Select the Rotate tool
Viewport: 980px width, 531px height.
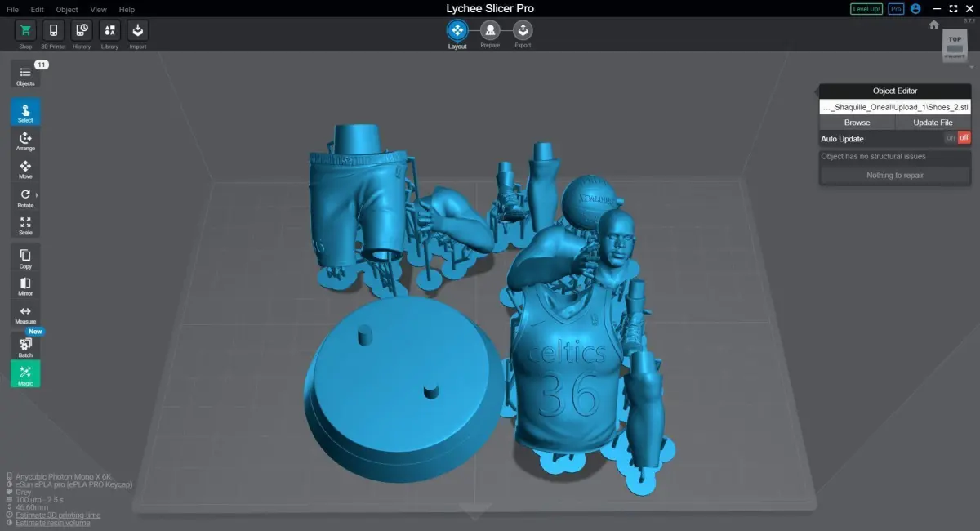tap(25, 198)
